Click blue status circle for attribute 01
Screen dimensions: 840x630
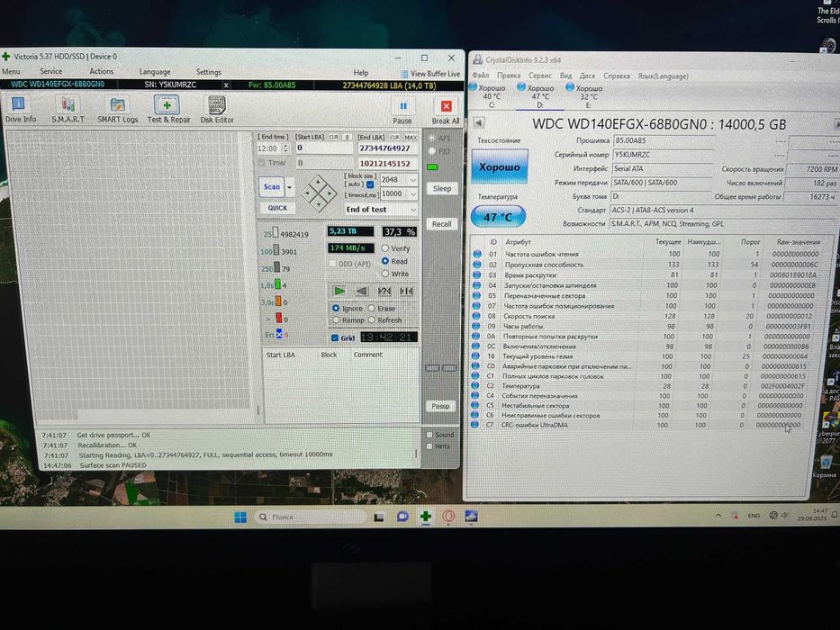[477, 254]
